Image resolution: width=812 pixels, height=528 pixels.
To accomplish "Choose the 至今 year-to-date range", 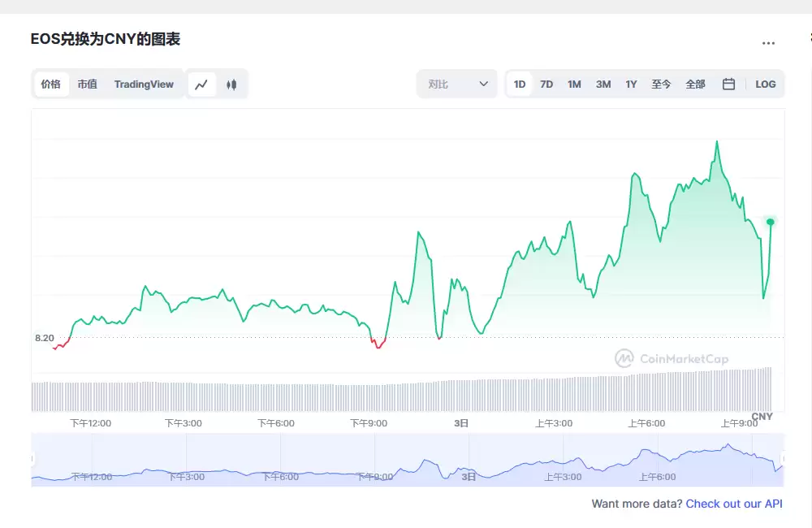I will [661, 84].
